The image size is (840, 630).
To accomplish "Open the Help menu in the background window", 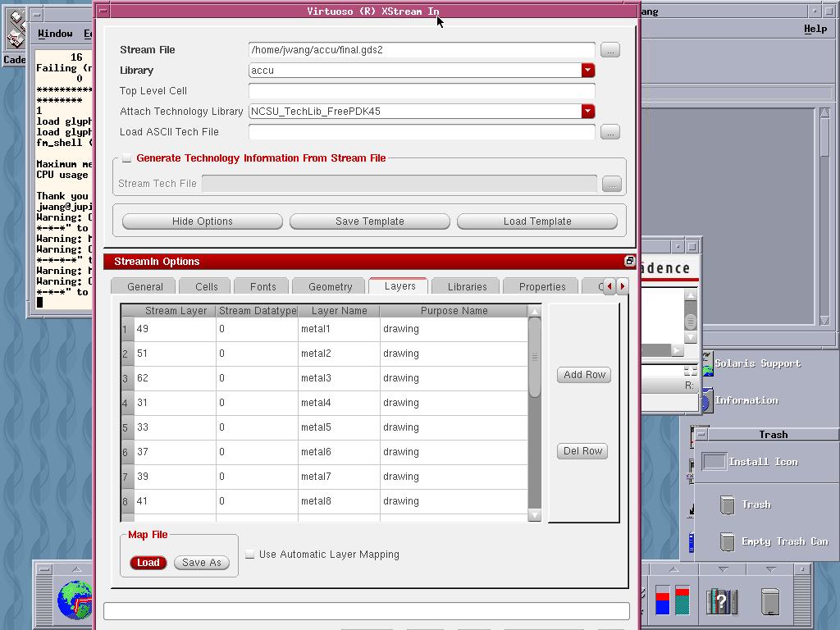I will [x=815, y=29].
